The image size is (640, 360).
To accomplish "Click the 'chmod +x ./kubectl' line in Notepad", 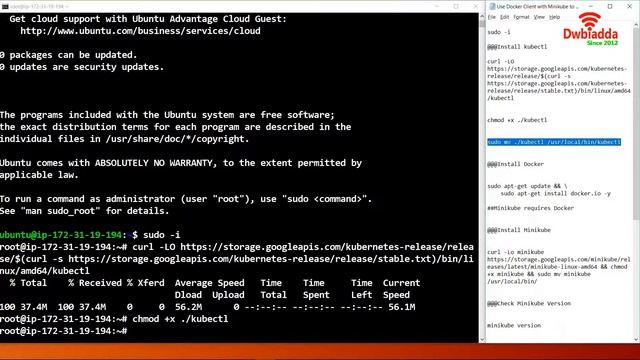I will (517, 120).
